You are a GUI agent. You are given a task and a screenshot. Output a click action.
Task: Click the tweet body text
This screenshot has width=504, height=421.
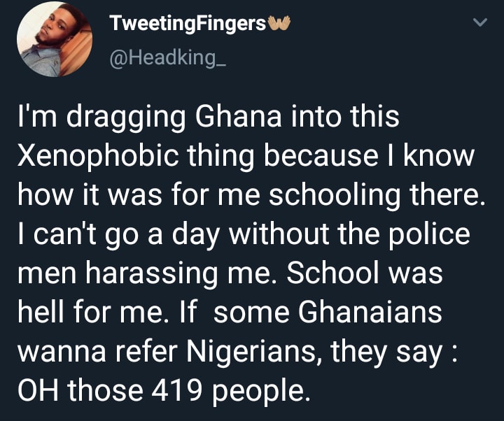[251, 254]
